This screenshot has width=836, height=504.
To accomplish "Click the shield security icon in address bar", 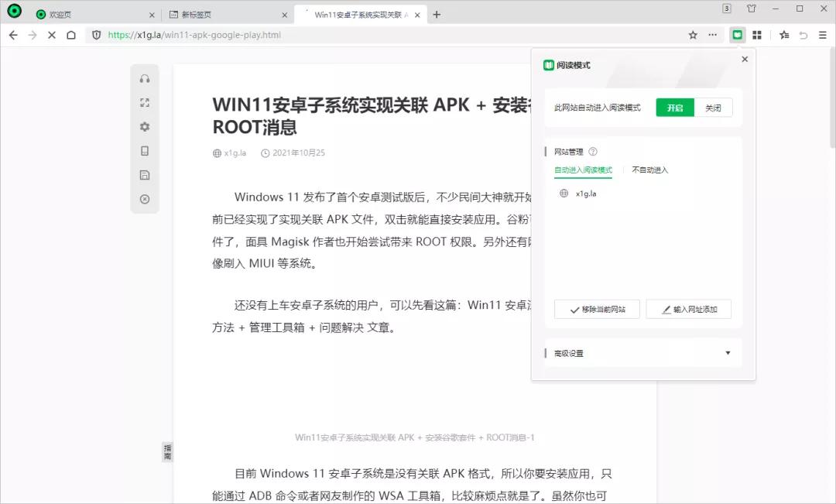I will tap(94, 35).
